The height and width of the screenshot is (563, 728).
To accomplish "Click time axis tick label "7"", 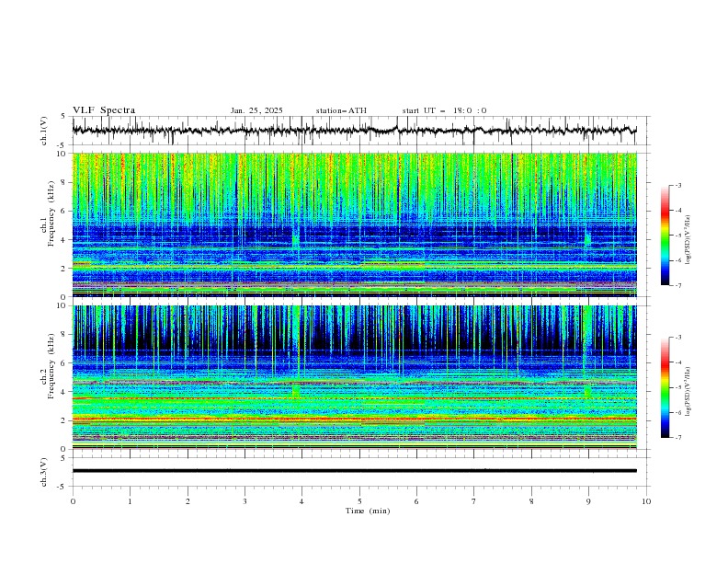I will pos(474,501).
